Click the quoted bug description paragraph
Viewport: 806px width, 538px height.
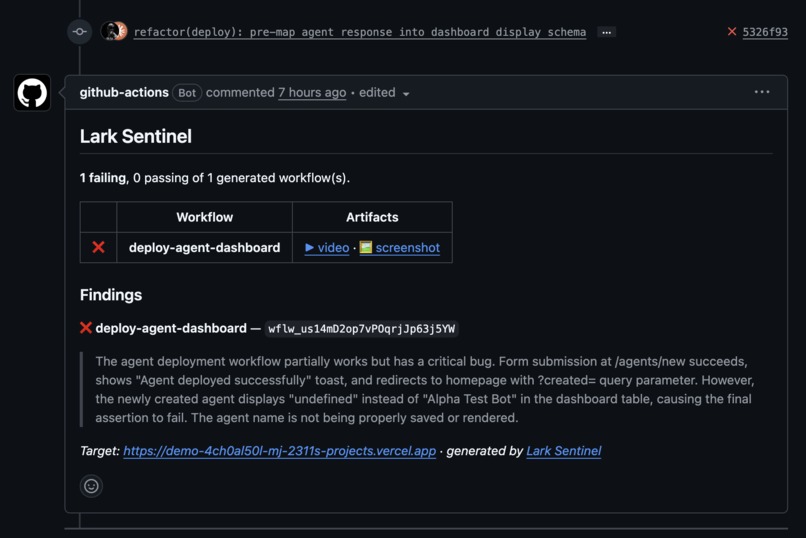[x=425, y=389]
